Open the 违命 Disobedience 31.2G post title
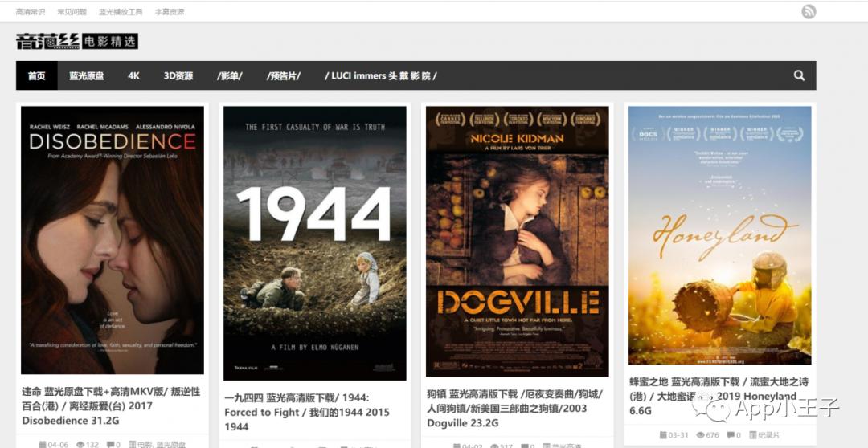 tap(111, 406)
